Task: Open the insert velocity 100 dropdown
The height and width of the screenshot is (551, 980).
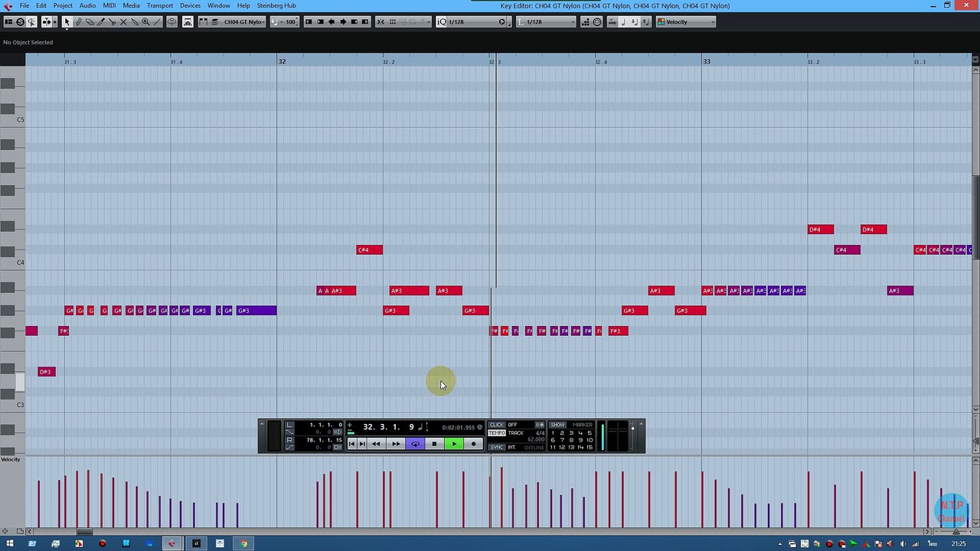Action: (286, 21)
